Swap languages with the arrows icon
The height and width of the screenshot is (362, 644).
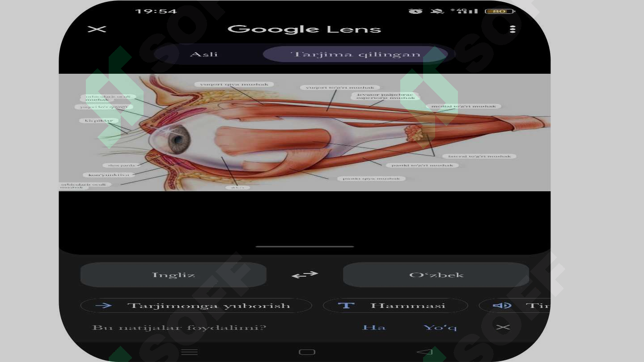tap(305, 275)
